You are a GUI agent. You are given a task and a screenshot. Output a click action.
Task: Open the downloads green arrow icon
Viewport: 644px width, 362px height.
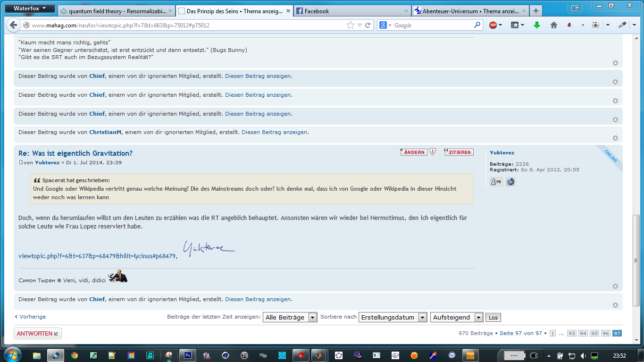pos(536,25)
